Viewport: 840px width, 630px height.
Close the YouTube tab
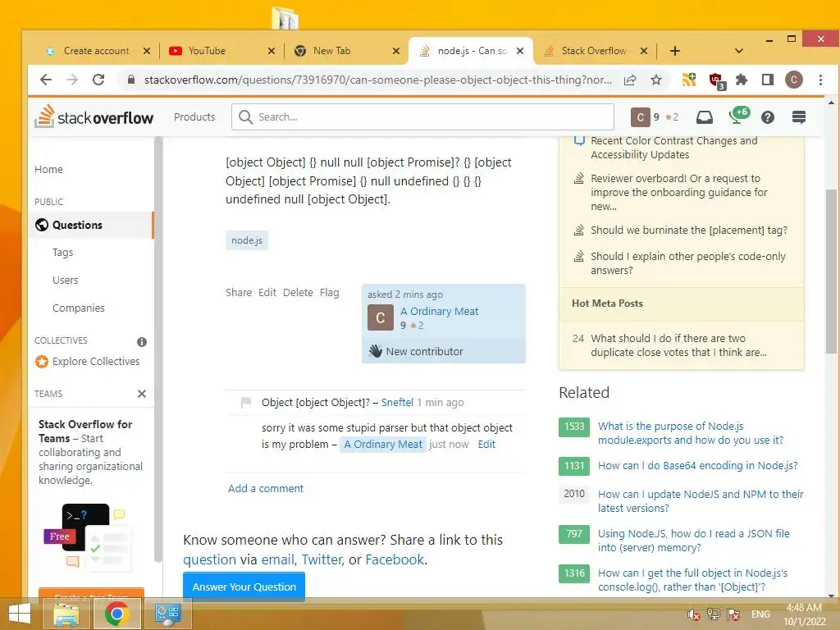tap(271, 51)
